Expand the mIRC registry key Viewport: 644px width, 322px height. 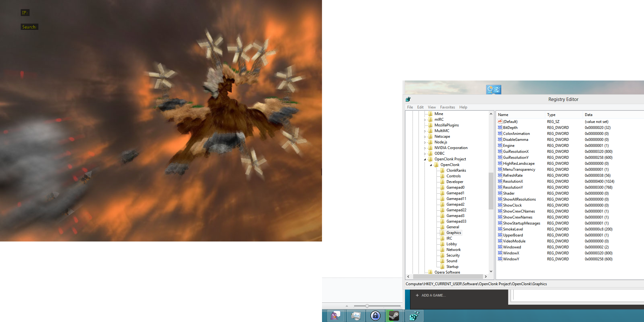point(425,120)
